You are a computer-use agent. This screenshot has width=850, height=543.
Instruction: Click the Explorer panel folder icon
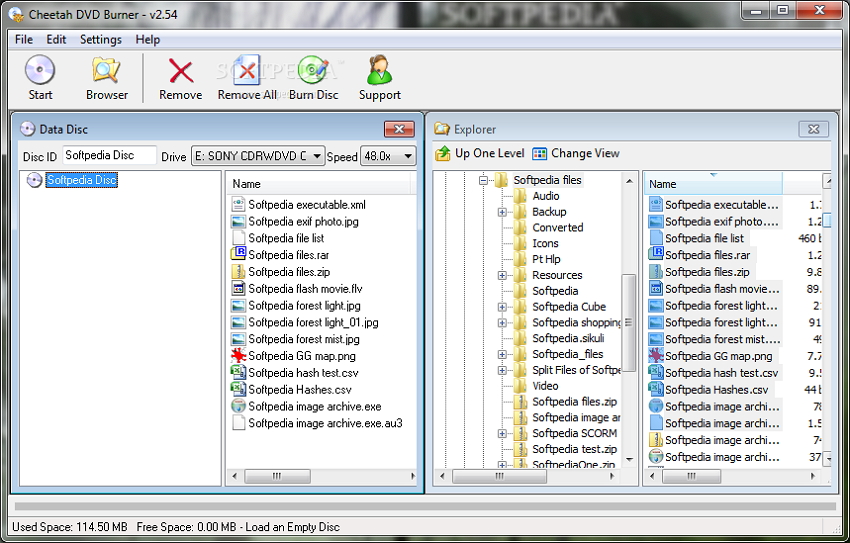pos(442,129)
